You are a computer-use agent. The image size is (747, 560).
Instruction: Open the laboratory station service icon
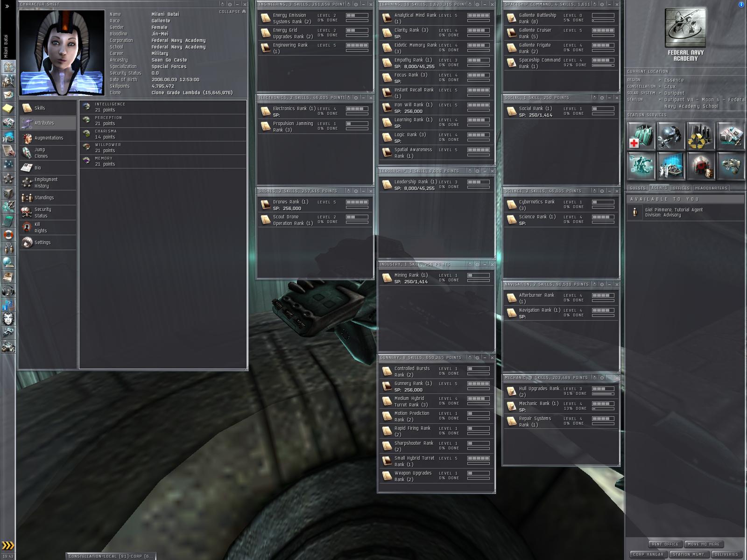(670, 166)
